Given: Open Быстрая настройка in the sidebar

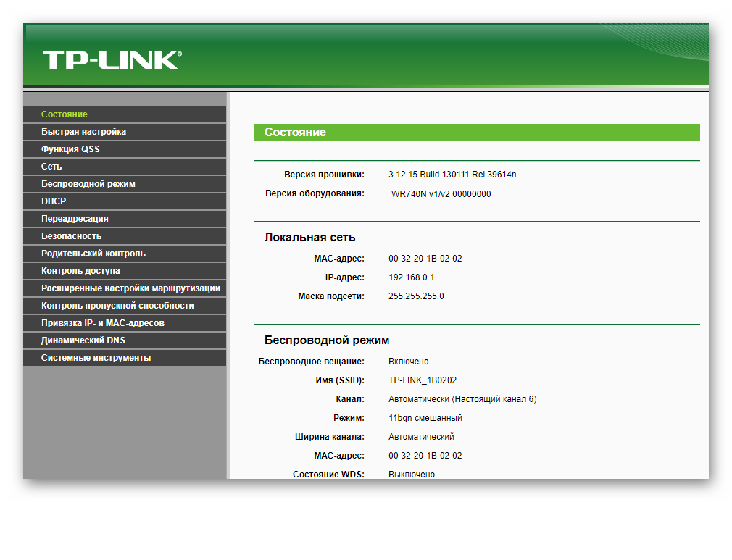Looking at the screenshot, I should click(x=83, y=132).
